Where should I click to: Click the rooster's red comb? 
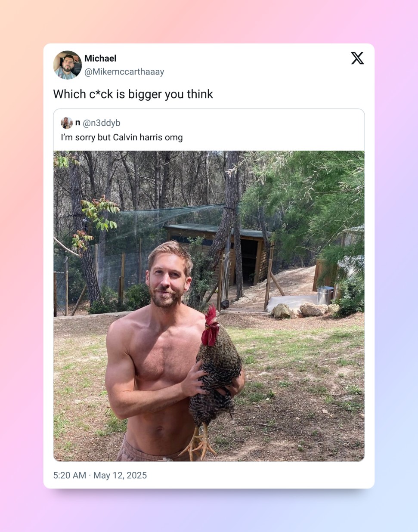click(x=211, y=315)
